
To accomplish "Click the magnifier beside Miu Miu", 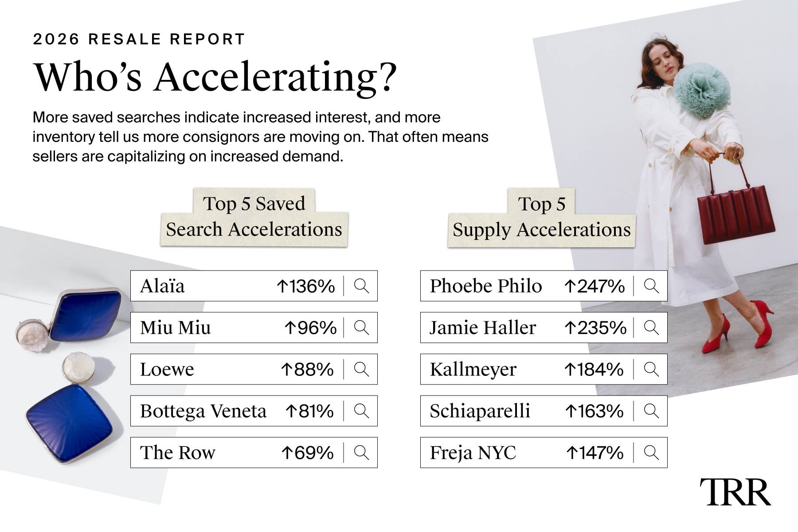I will 361,328.
